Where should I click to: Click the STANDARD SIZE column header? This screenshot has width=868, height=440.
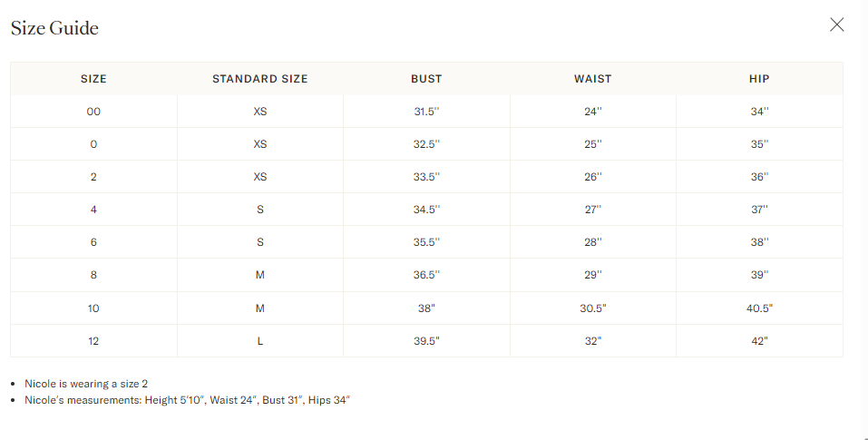click(x=260, y=79)
